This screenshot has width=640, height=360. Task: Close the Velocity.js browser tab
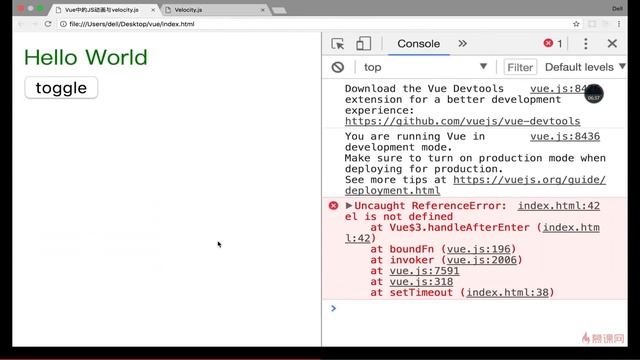(x=263, y=10)
